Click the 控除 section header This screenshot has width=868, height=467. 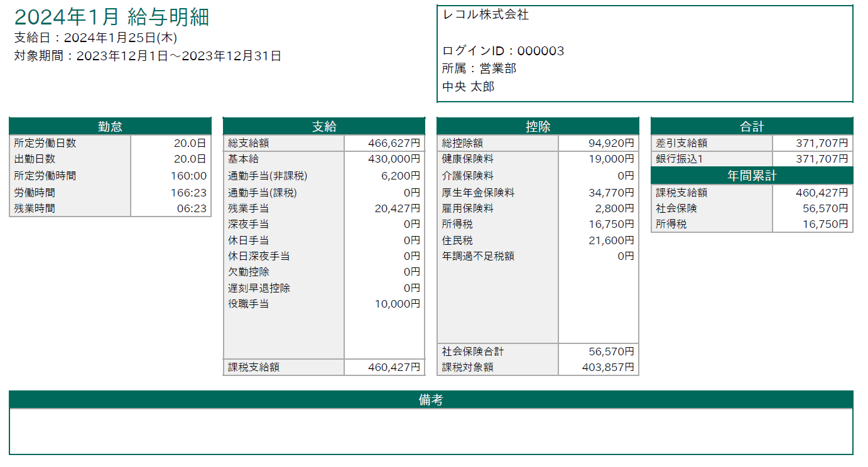[538, 126]
